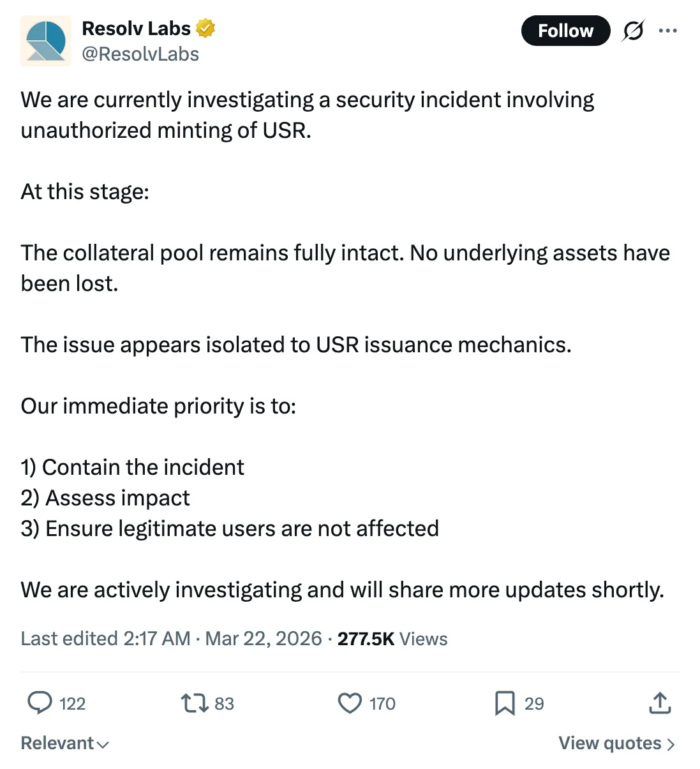Click the share upload arrow icon

(660, 703)
